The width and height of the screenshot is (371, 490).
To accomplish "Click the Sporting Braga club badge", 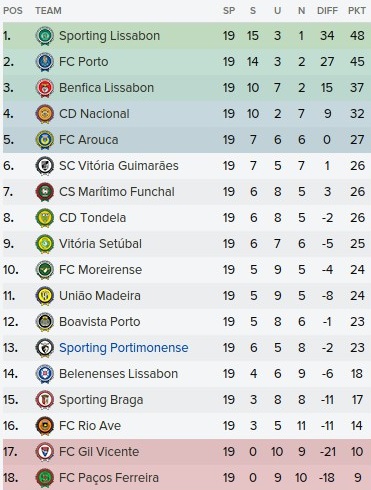I will (x=45, y=400).
